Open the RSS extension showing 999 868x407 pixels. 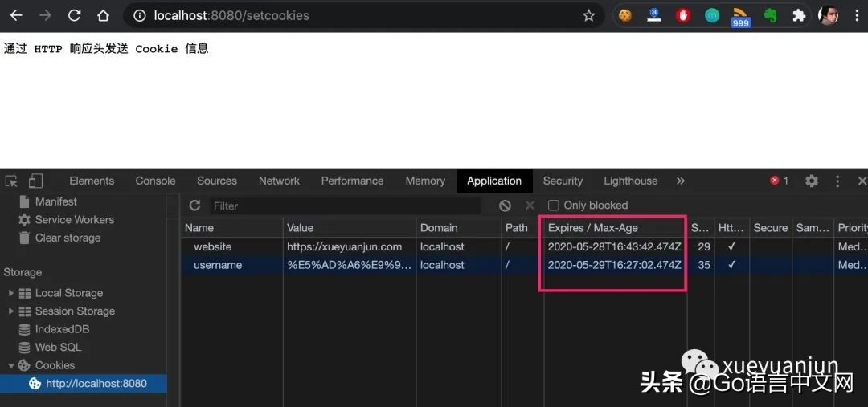[x=740, y=17]
